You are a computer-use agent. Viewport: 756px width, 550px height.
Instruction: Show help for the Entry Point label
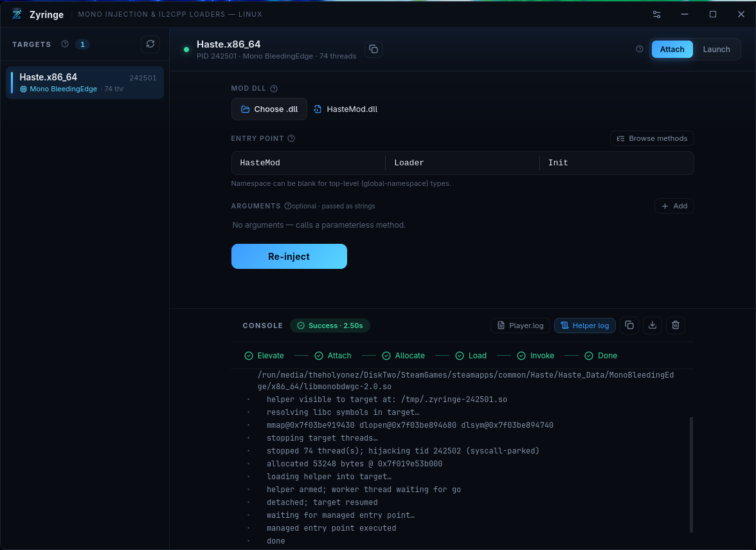pos(291,138)
